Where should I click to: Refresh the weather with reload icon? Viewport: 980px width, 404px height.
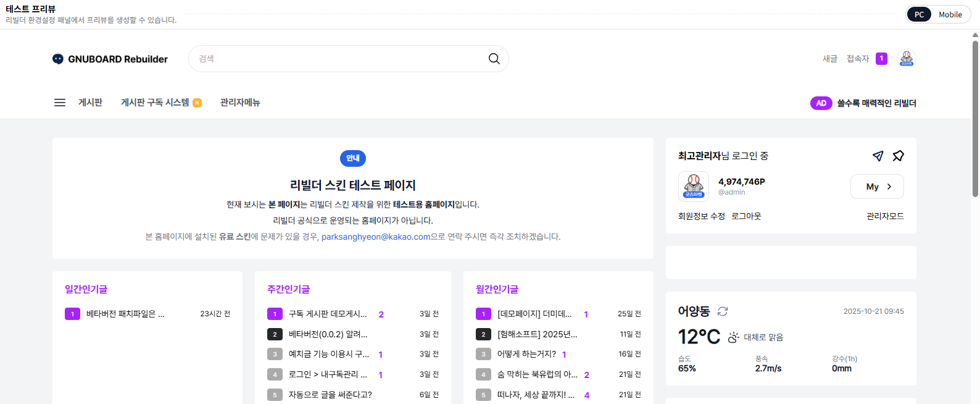(723, 311)
